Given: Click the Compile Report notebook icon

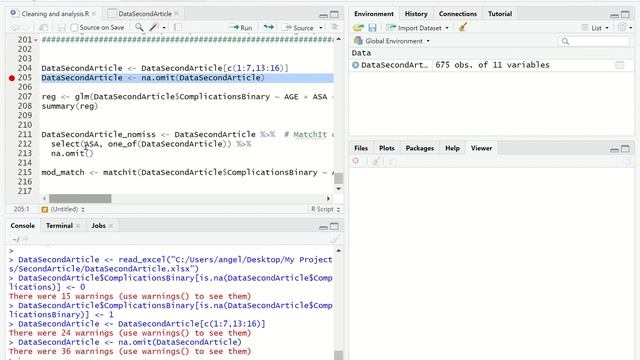Looking at the screenshot, I should point(178,27).
